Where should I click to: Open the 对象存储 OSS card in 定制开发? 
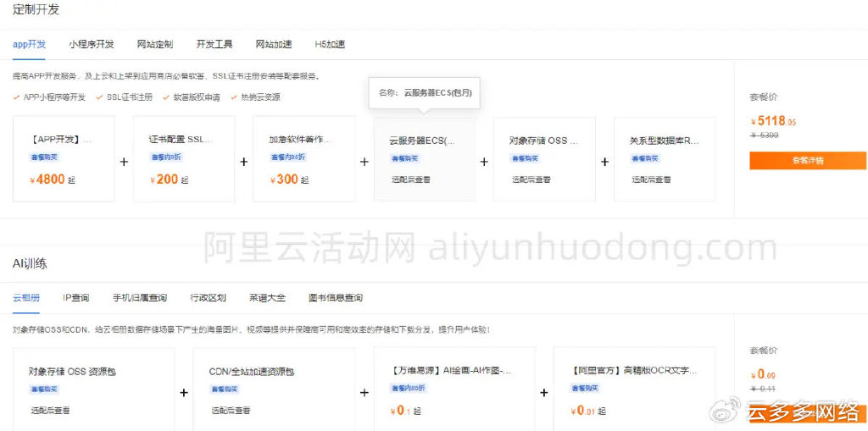point(543,141)
